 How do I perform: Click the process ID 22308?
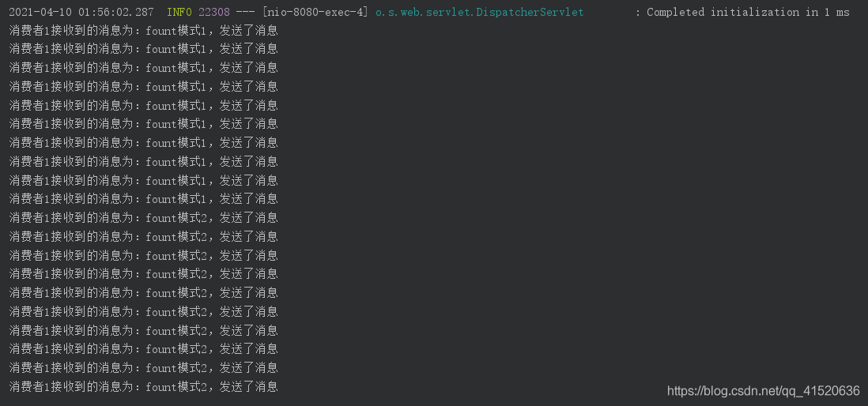[214, 12]
